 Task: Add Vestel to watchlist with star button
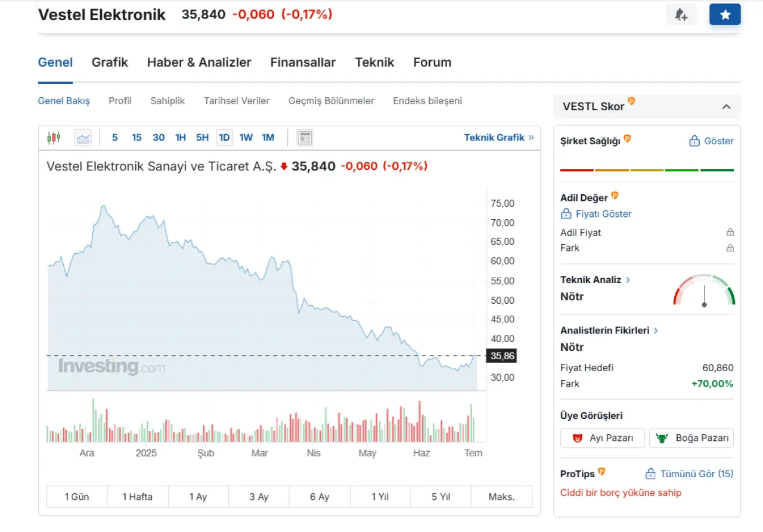click(x=725, y=15)
